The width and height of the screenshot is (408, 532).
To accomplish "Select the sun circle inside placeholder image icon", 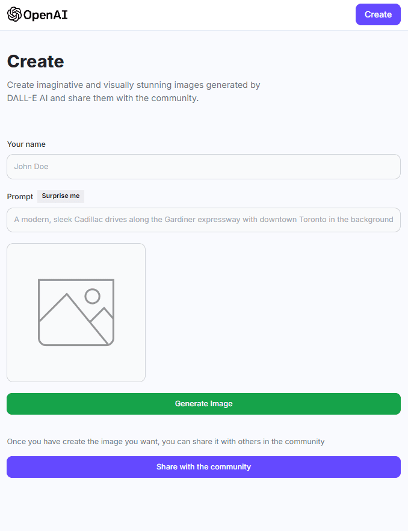I will [x=92, y=296].
